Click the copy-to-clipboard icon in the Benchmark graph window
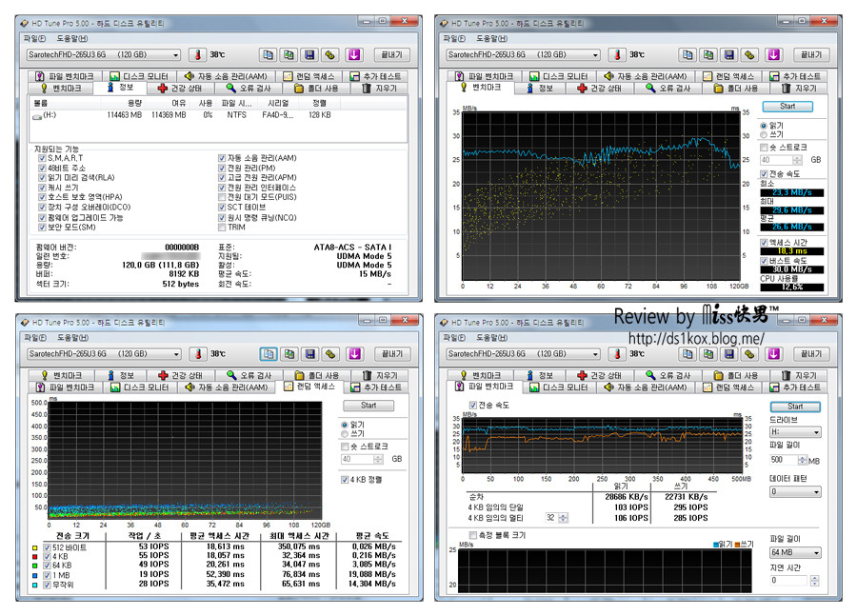The width and height of the screenshot is (857, 616). [x=688, y=54]
